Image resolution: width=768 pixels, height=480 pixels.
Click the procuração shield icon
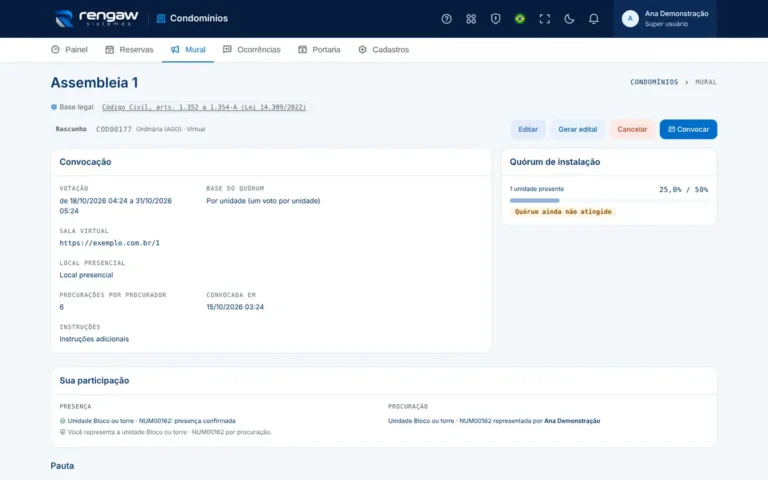(63, 432)
